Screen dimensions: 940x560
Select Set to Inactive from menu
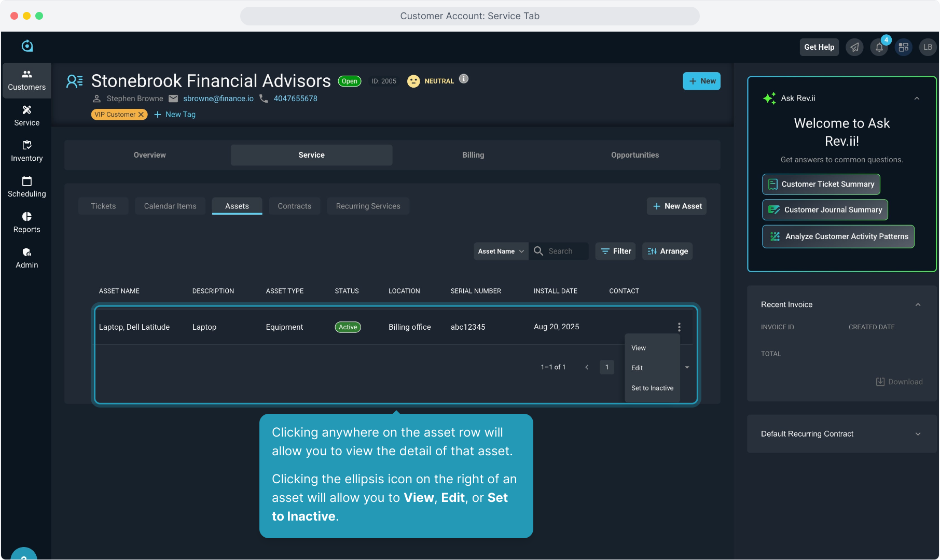[652, 388]
